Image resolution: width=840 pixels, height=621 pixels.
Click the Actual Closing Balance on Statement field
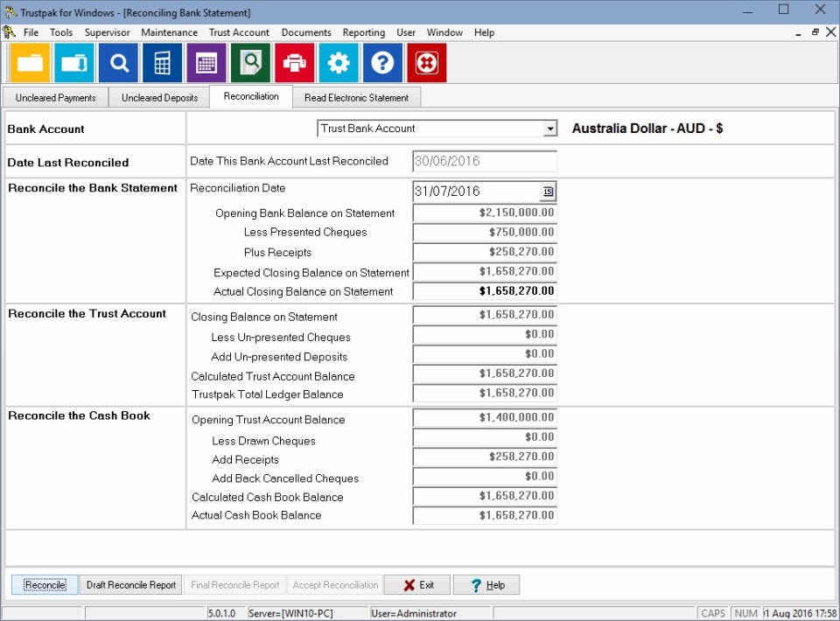coord(485,291)
